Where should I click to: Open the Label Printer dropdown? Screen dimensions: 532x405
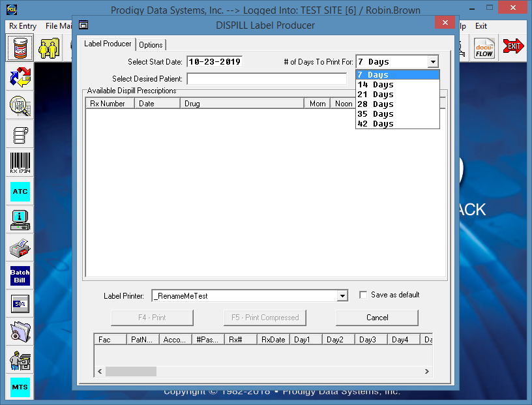coord(342,296)
